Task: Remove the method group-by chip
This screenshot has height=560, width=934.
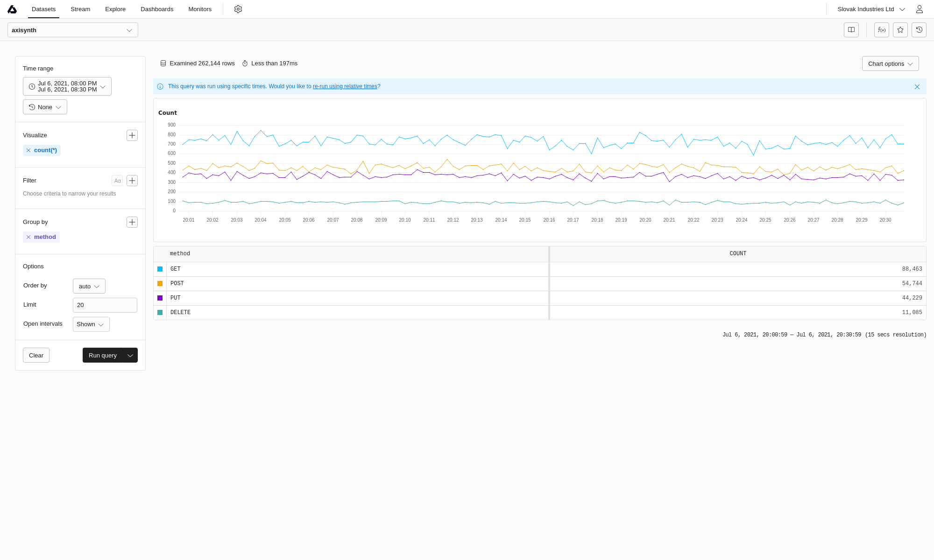Action: pos(28,237)
